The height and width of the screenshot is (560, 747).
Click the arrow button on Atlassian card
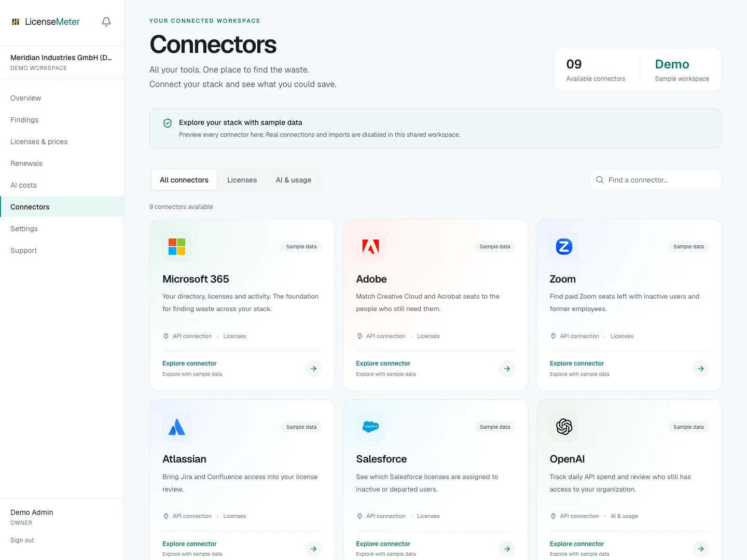313,549
